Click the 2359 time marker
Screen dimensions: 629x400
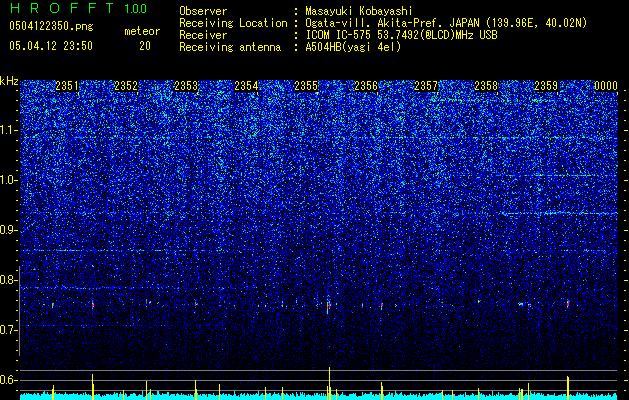click(x=546, y=86)
